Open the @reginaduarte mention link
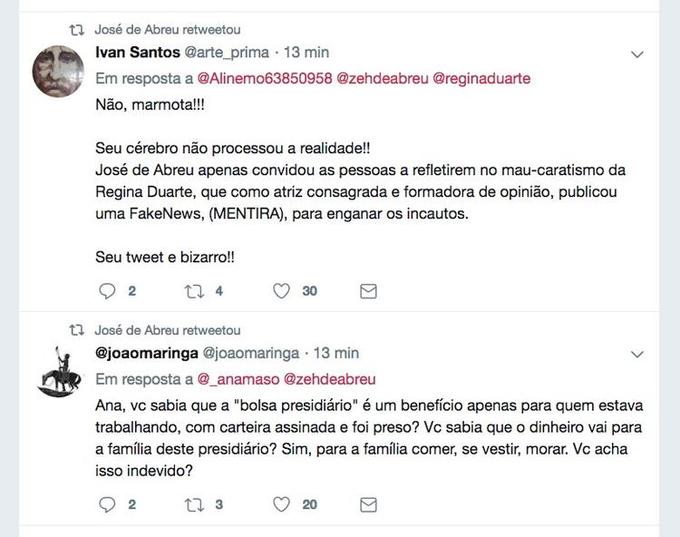 click(481, 78)
